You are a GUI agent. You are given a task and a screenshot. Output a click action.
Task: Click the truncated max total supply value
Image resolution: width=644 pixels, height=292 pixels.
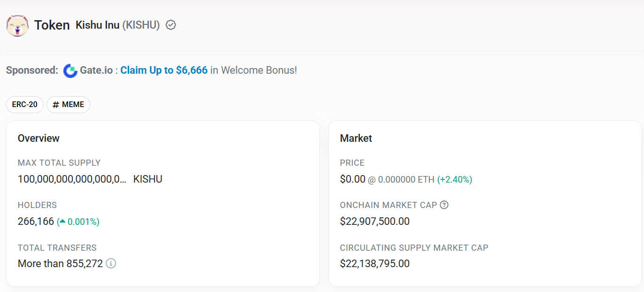72,179
